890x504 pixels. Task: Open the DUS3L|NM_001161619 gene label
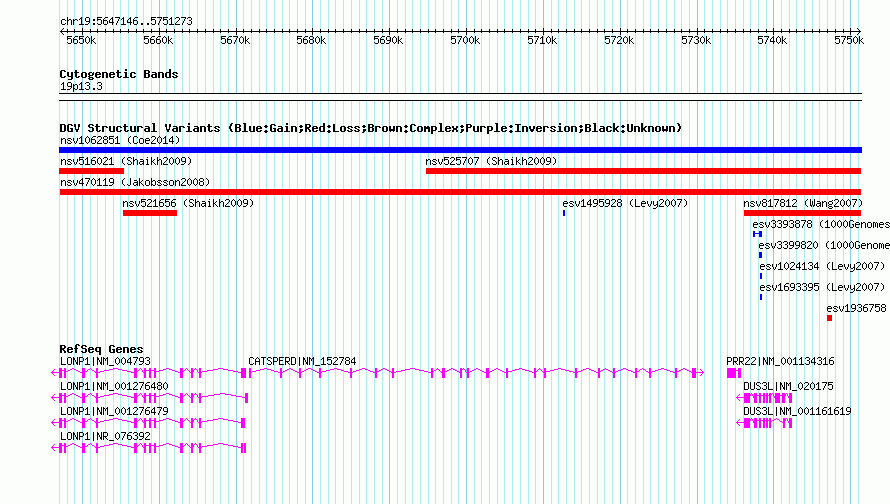click(x=797, y=411)
